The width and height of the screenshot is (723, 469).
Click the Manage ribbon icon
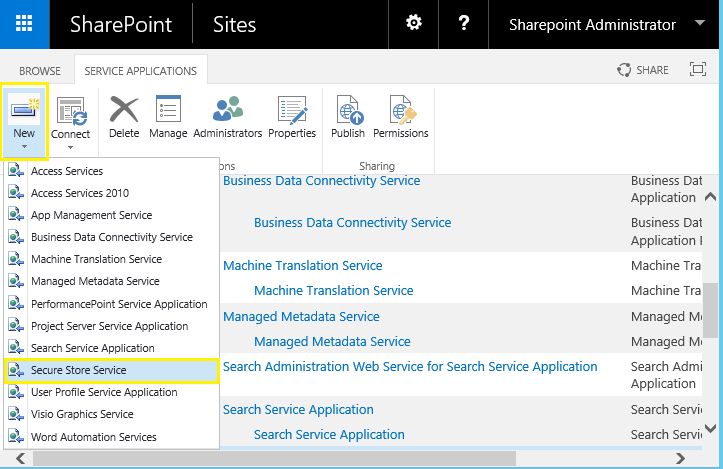coord(168,110)
